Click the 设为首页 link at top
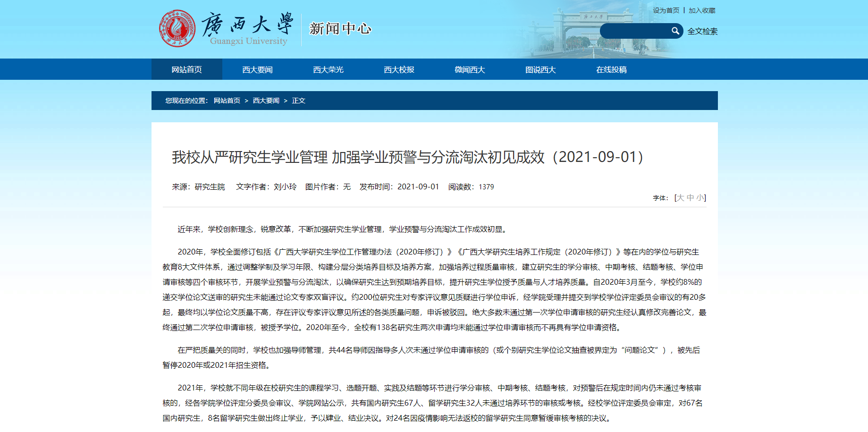The height and width of the screenshot is (432, 868). (x=666, y=10)
